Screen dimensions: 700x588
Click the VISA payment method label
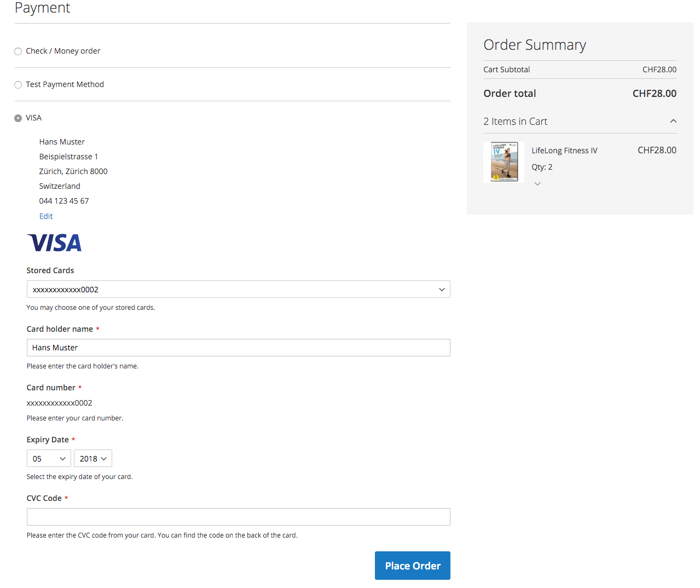[x=33, y=118]
